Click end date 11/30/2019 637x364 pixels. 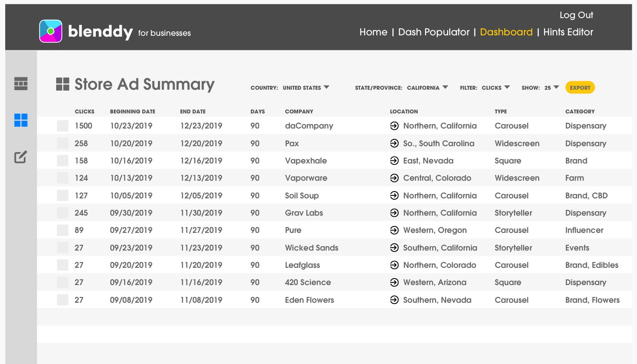201,213
